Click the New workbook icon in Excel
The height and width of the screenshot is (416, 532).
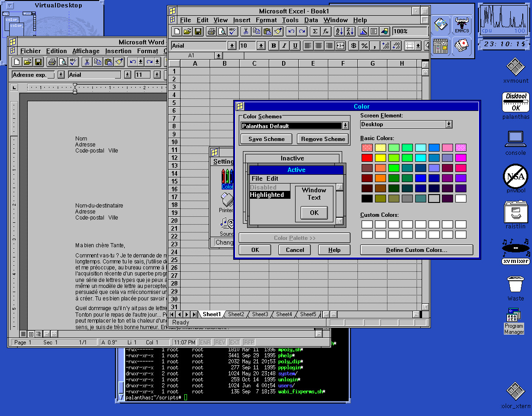177,31
